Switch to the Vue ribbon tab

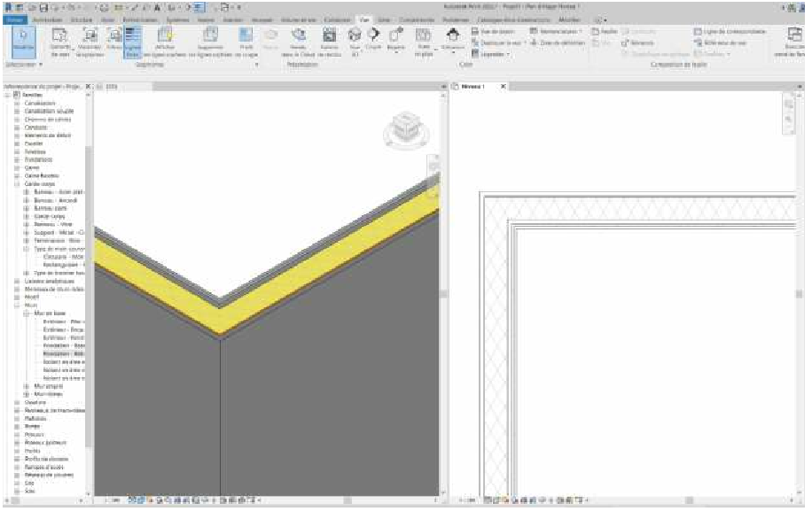point(363,18)
